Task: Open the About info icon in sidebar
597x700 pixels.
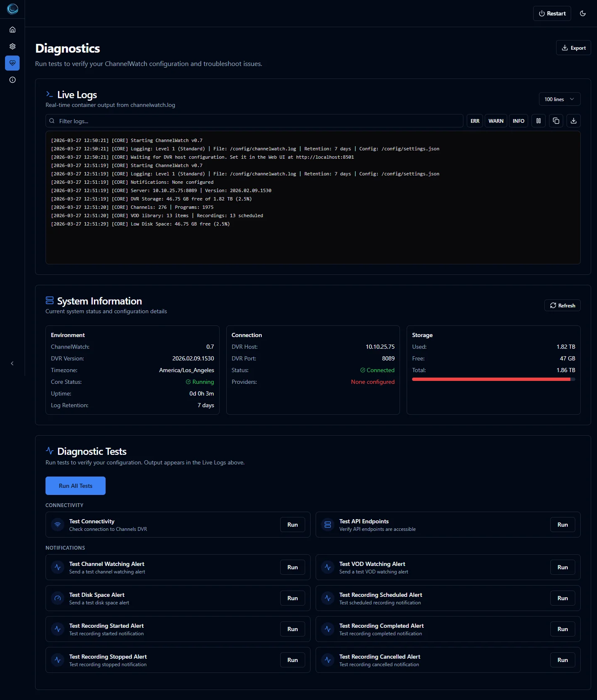Action: pyautogui.click(x=13, y=80)
